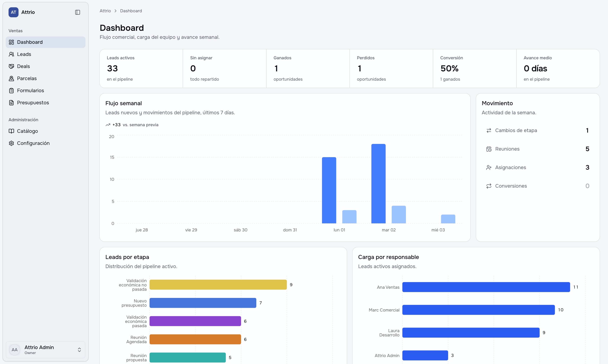This screenshot has height=364, width=608.
Task: Click the Perdidos stat card
Action: (x=392, y=68)
